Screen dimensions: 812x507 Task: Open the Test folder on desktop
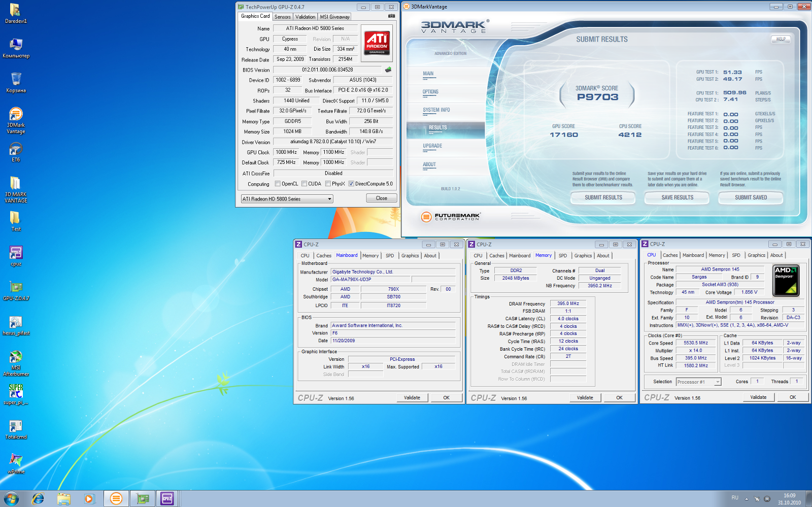pyautogui.click(x=16, y=221)
